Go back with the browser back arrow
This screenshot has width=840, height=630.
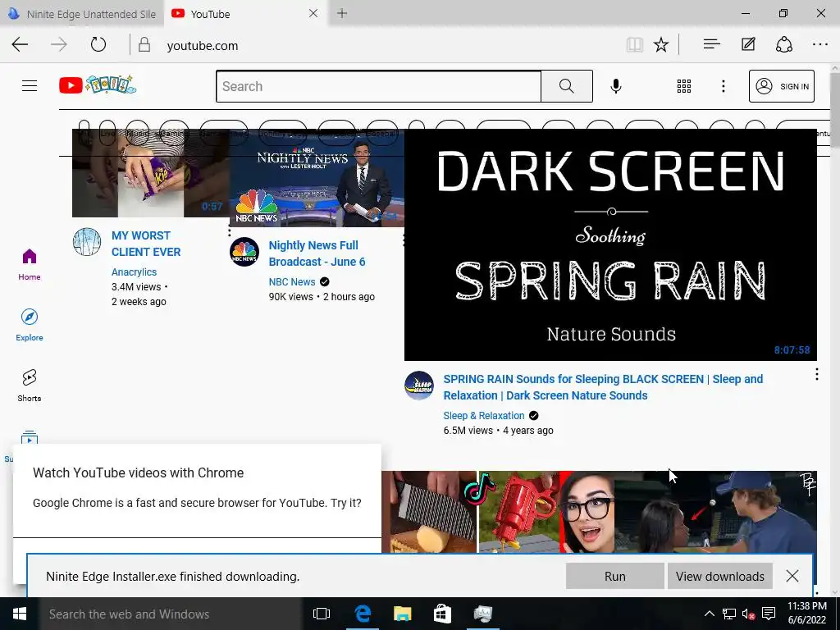click(x=20, y=44)
